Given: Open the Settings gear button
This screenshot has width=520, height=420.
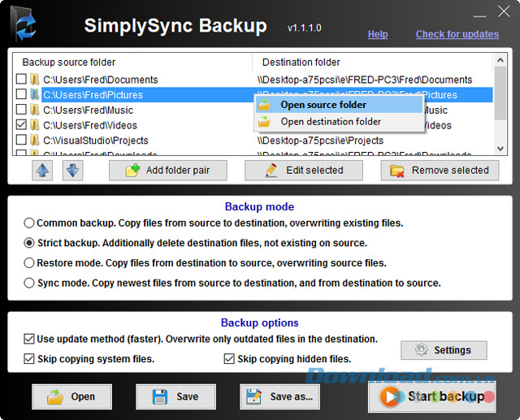Looking at the screenshot, I should pyautogui.click(x=444, y=350).
